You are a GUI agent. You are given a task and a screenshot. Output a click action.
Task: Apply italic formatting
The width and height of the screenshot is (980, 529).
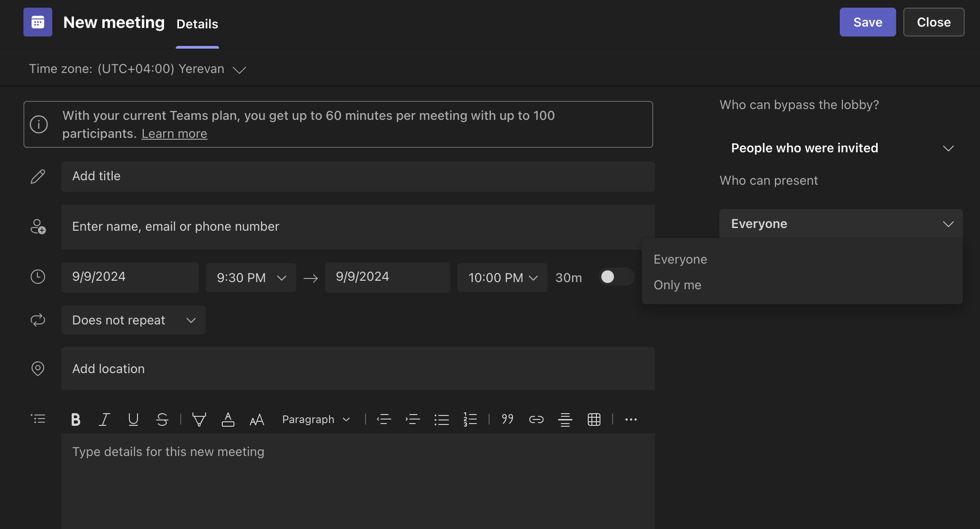click(104, 419)
